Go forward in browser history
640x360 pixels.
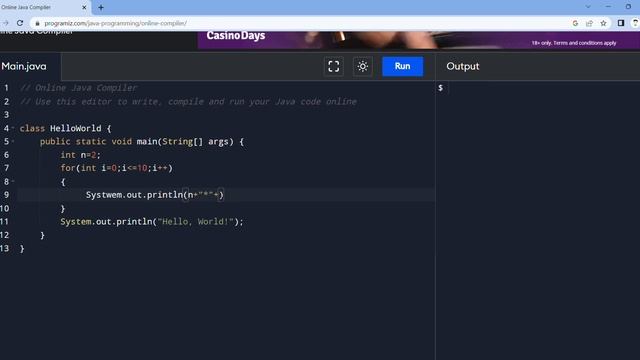(x=5, y=23)
